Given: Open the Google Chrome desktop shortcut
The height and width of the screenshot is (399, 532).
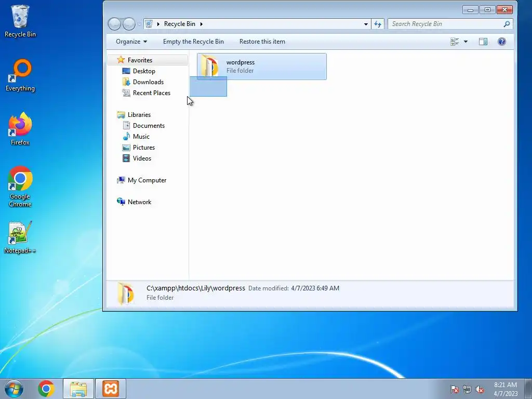Looking at the screenshot, I should click(20, 187).
